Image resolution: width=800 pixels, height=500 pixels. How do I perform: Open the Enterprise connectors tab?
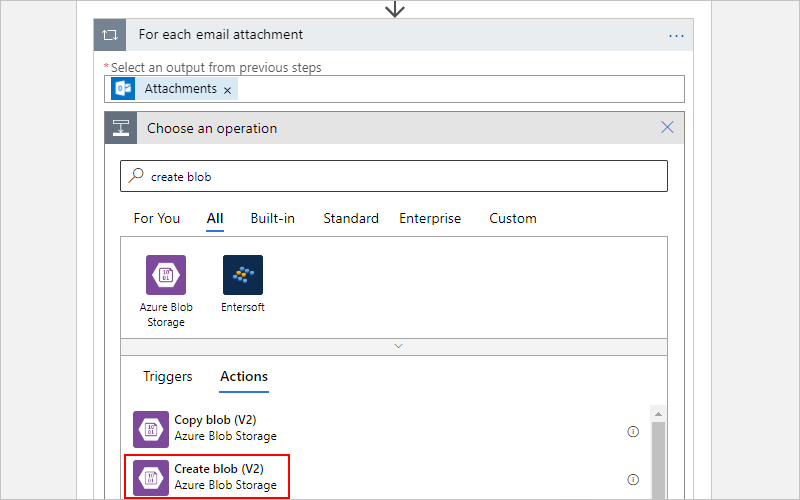tap(430, 218)
